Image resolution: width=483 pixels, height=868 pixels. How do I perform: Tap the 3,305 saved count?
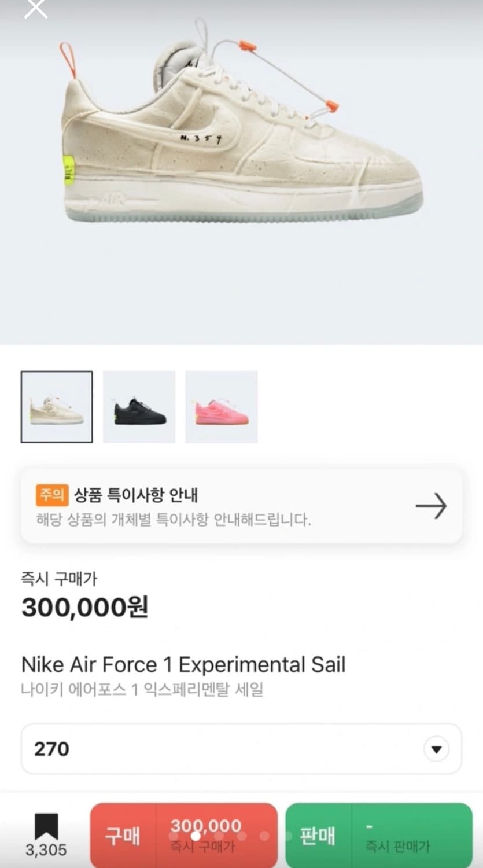click(46, 849)
